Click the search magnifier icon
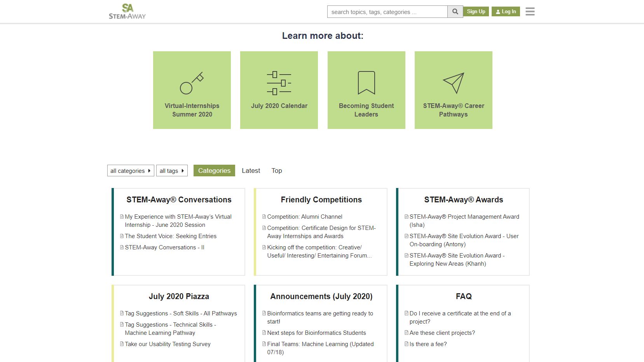Screen dimensions: 644x362 pyautogui.click(x=454, y=11)
